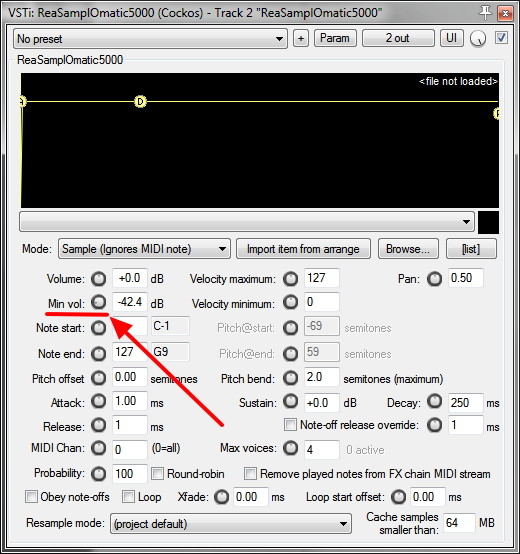
Task: Click the Min vol knob
Action: (x=99, y=302)
